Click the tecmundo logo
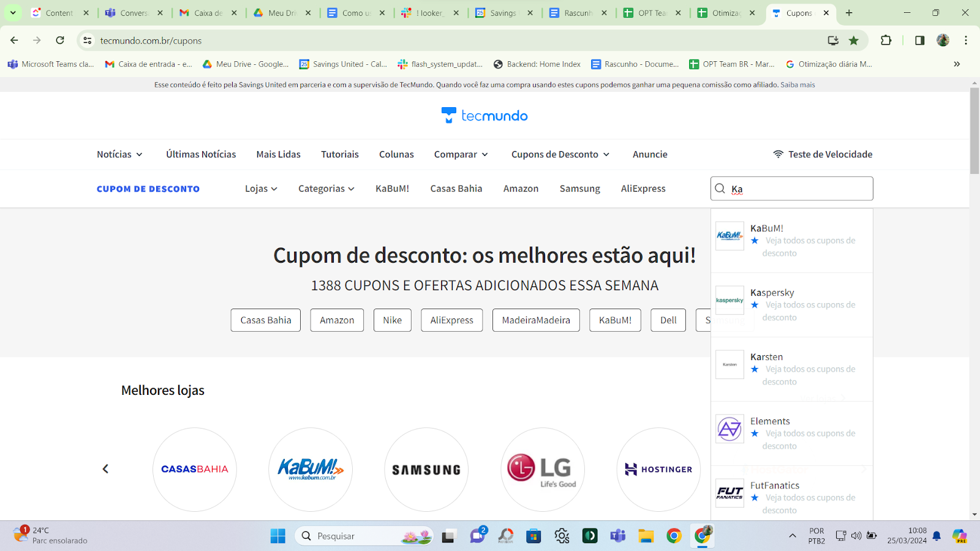 [x=484, y=115]
